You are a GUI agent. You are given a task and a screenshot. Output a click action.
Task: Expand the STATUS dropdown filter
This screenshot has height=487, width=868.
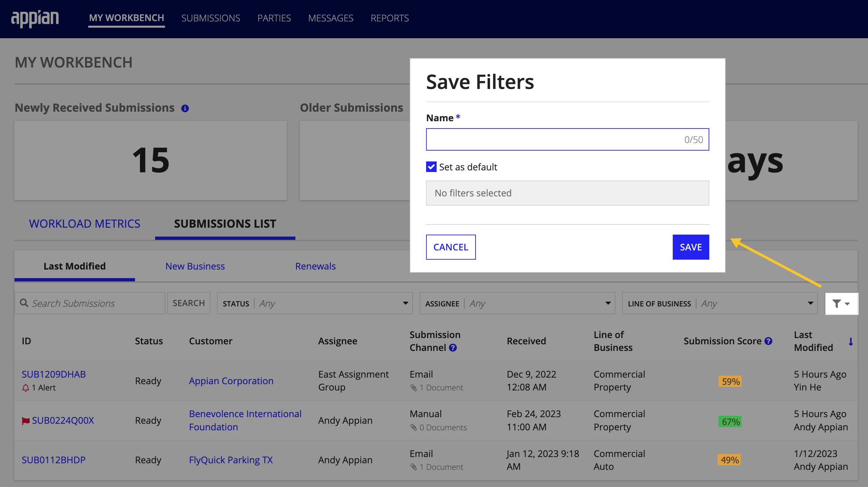point(407,303)
